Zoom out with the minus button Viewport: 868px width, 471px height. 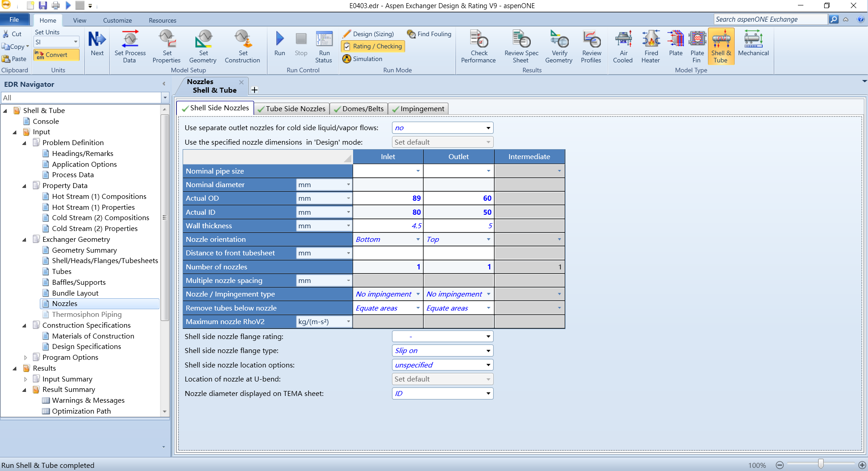tap(780, 465)
